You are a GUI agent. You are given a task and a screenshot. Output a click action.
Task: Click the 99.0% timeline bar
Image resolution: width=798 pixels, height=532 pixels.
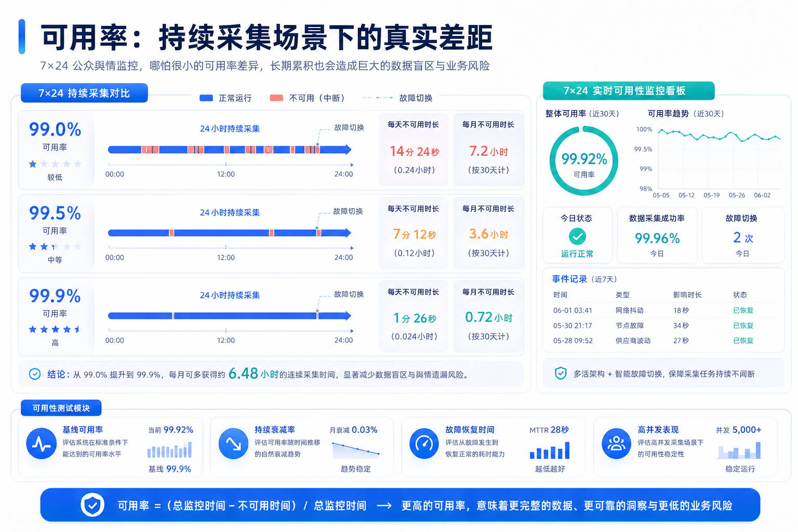[x=230, y=150]
